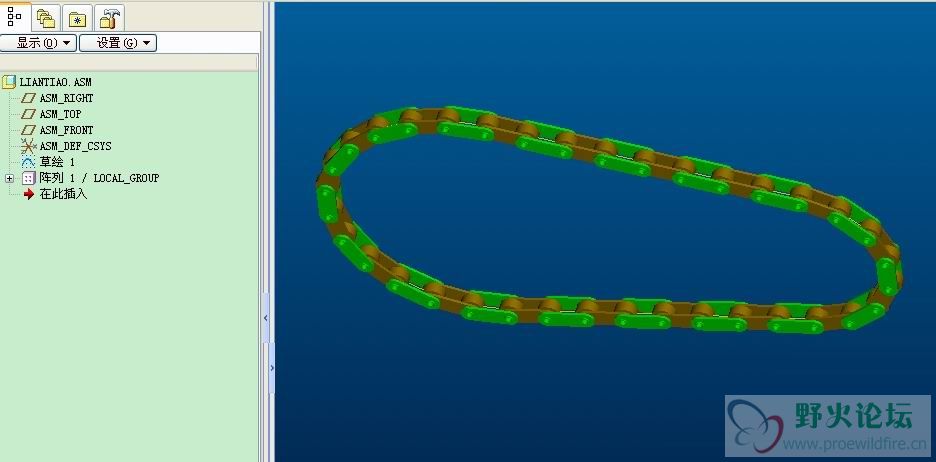Select ASM_DEF_CSYS coordinate system
Viewport: 936px width, 462px height.
pyautogui.click(x=75, y=146)
